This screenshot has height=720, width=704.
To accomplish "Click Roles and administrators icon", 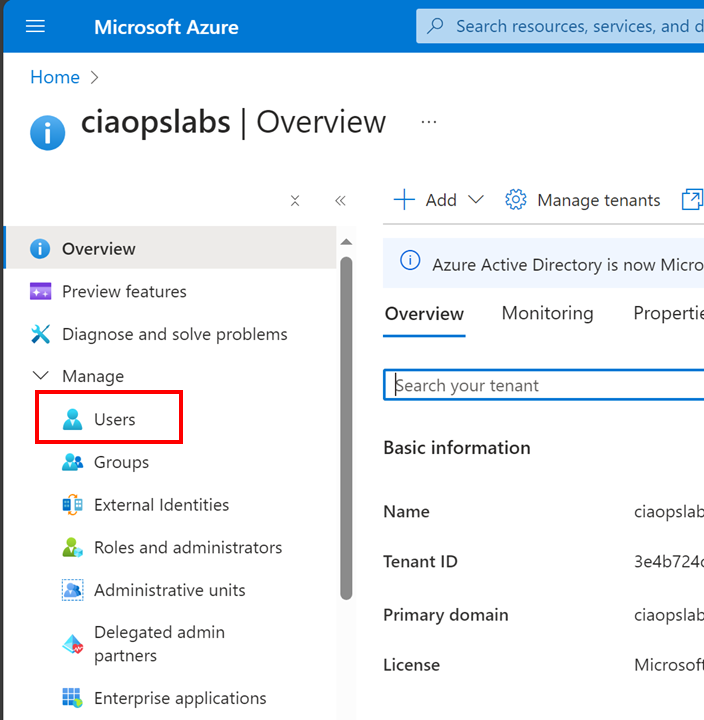I will 73,548.
